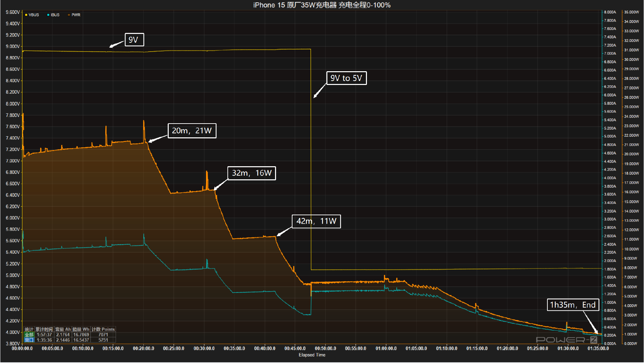
Task: Click the 01:00:00.0 time axis tick
Action: pos(386,349)
